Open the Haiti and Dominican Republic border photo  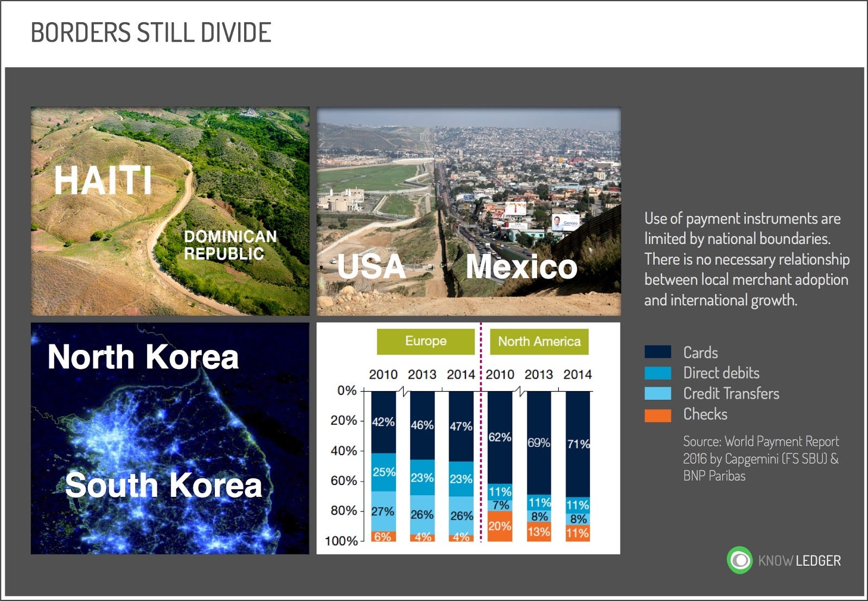[x=170, y=211]
